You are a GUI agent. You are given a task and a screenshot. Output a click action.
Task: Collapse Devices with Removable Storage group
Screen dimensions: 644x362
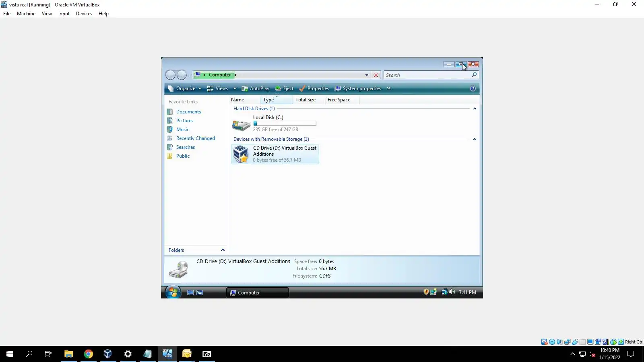pos(475,139)
